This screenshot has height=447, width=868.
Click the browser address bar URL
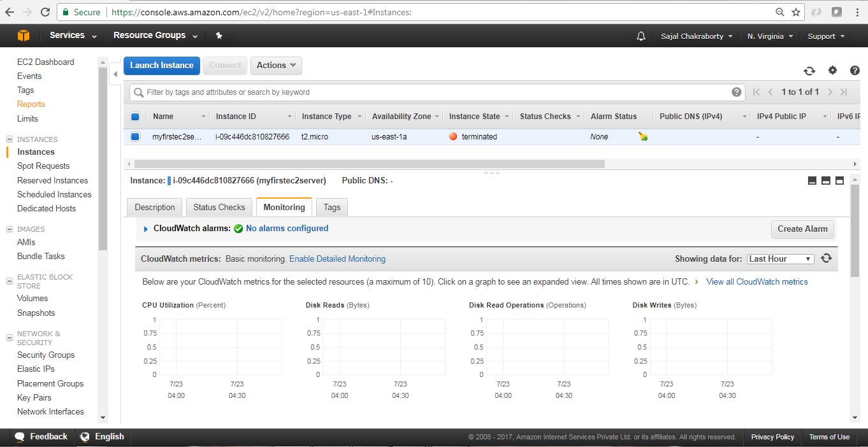tap(261, 12)
